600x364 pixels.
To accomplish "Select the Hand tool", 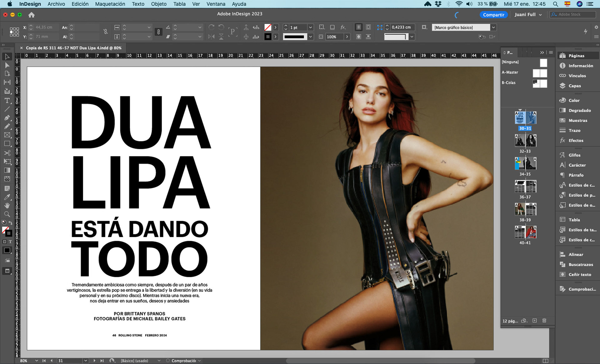I will click(7, 205).
